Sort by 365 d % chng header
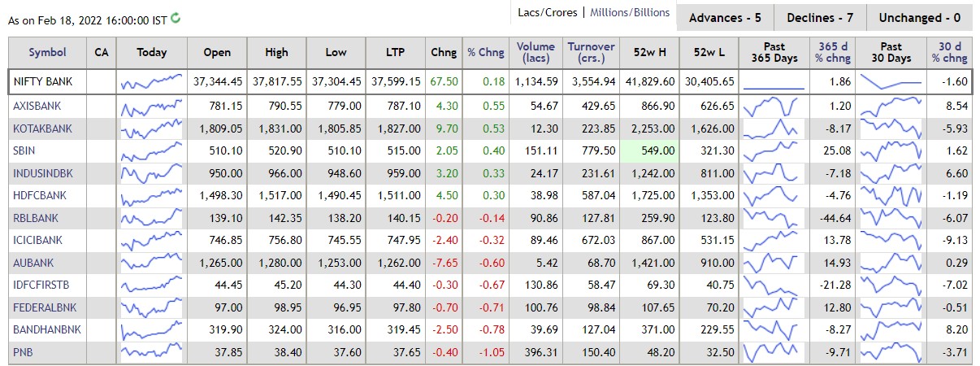The height and width of the screenshot is (366, 980). pyautogui.click(x=833, y=52)
